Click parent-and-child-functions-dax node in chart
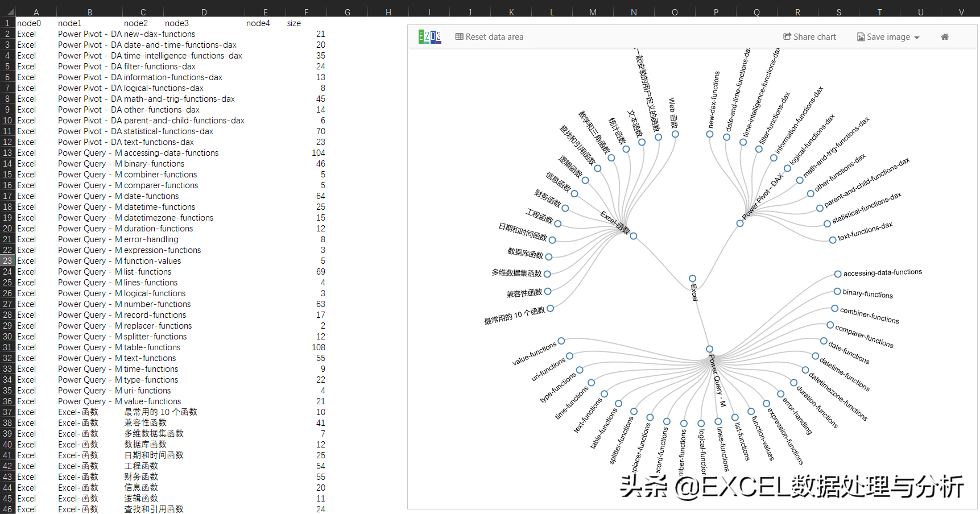 820,209
